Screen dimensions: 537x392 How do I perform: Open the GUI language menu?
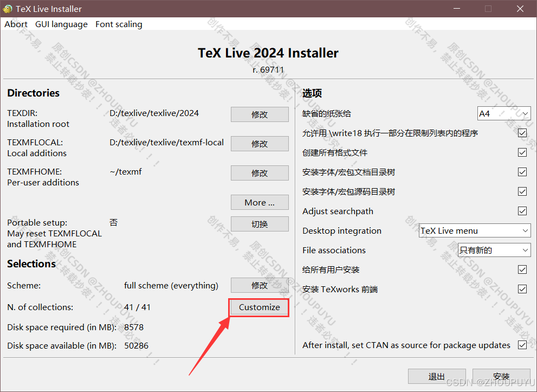click(61, 24)
